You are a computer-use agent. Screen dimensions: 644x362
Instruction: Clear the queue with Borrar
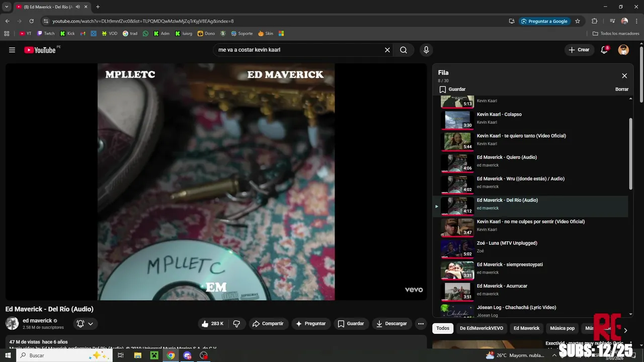click(622, 89)
